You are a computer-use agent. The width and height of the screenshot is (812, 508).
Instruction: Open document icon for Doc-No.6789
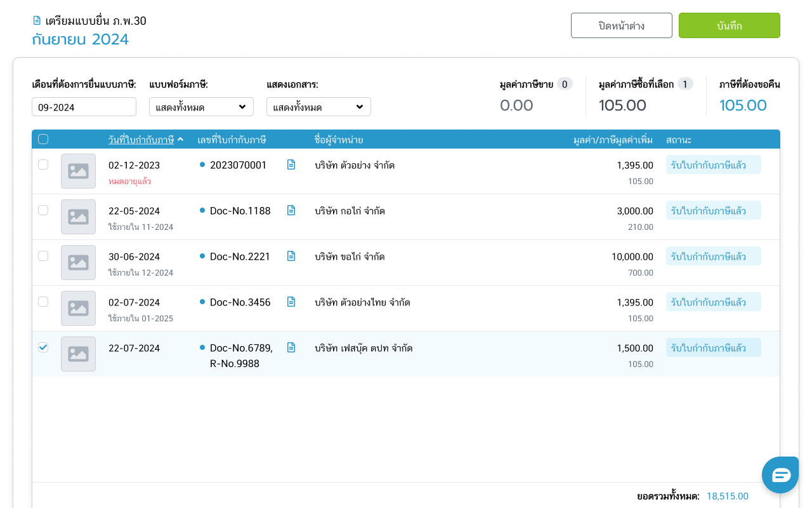[x=291, y=348]
